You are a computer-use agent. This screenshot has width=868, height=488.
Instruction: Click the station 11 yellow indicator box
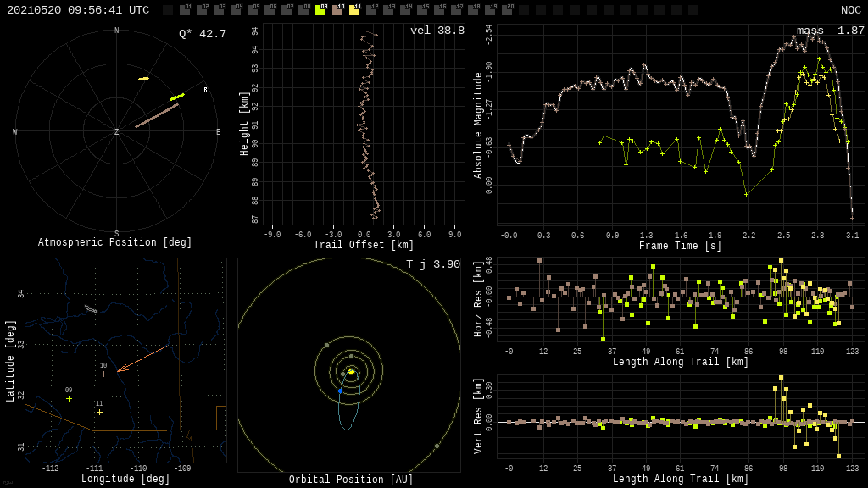354,10
